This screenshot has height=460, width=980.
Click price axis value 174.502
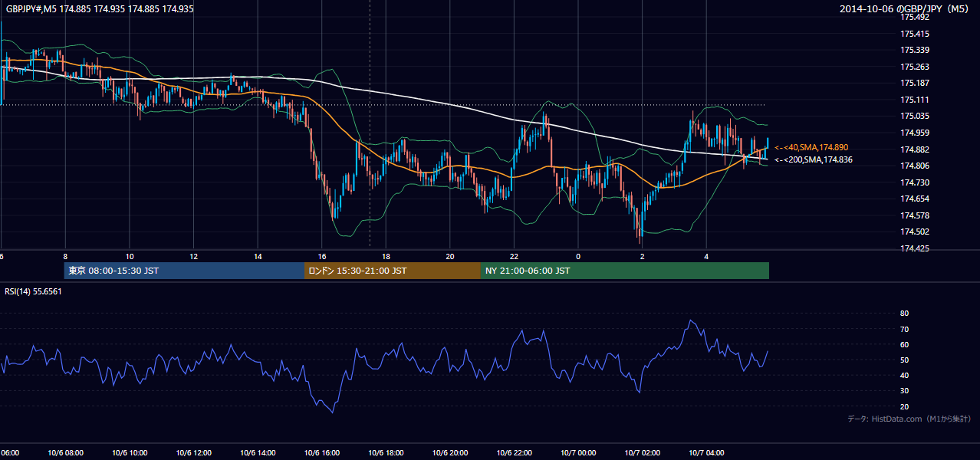(915, 232)
